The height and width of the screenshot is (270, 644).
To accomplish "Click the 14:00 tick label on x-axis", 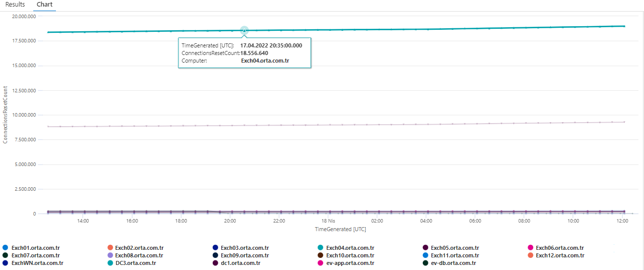I will point(83,221).
